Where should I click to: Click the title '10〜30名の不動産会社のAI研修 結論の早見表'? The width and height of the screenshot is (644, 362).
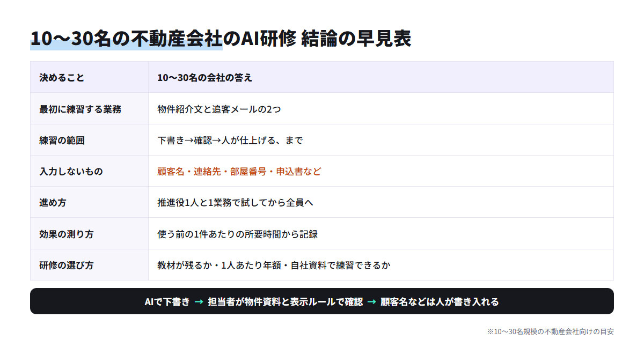tap(221, 39)
